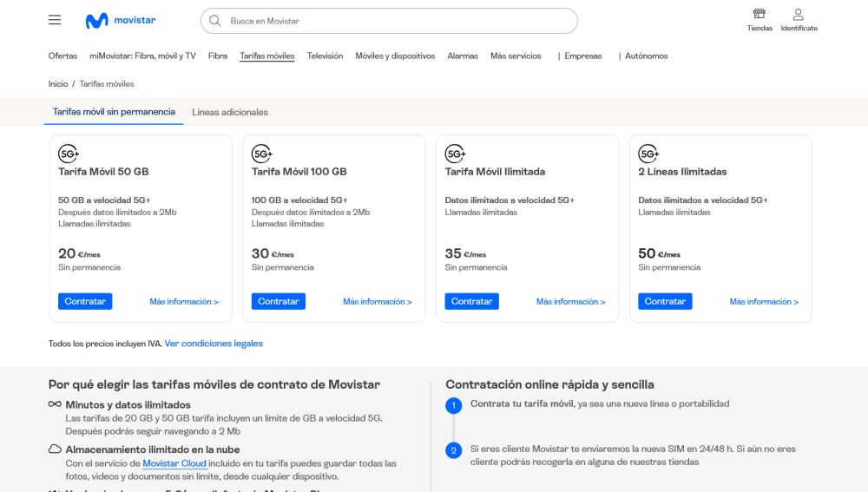Open miMovistar: Fibra, móvil y TV
Screen dimensions: 868x492
pyautogui.click(x=143, y=56)
